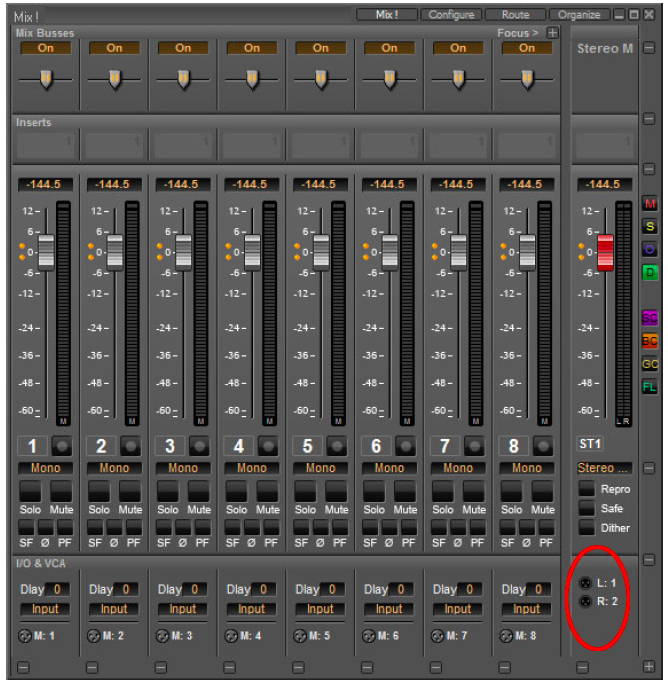This screenshot has width=668, height=685.
Task: Open the Input selector on channel 5
Action: (320, 608)
